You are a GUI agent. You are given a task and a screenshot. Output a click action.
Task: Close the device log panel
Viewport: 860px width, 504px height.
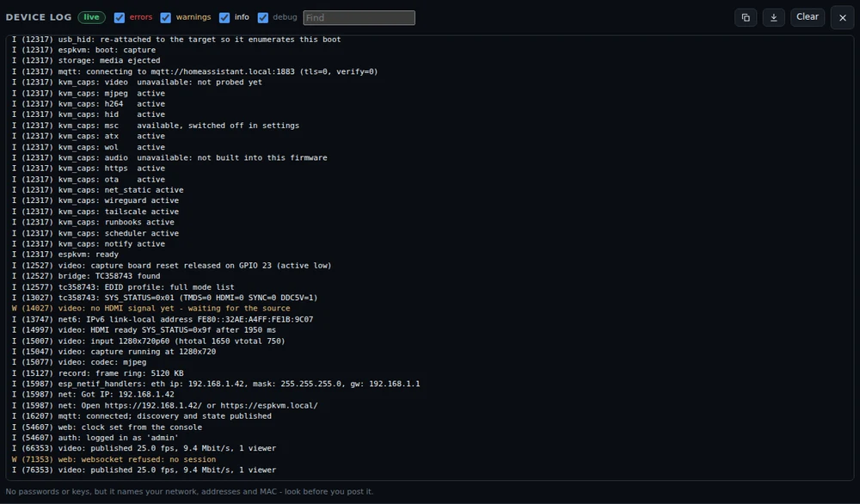tap(843, 17)
